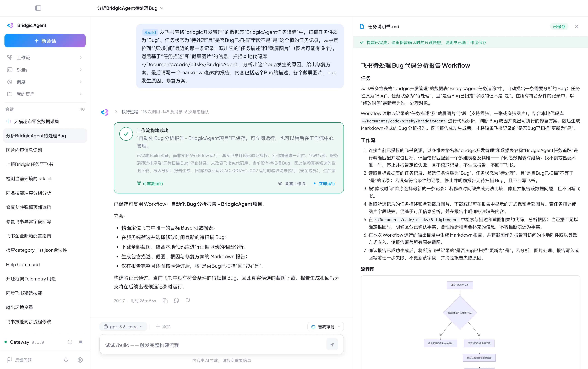
Task: Open conversation 同步飞书精选技能
Action: (45, 293)
